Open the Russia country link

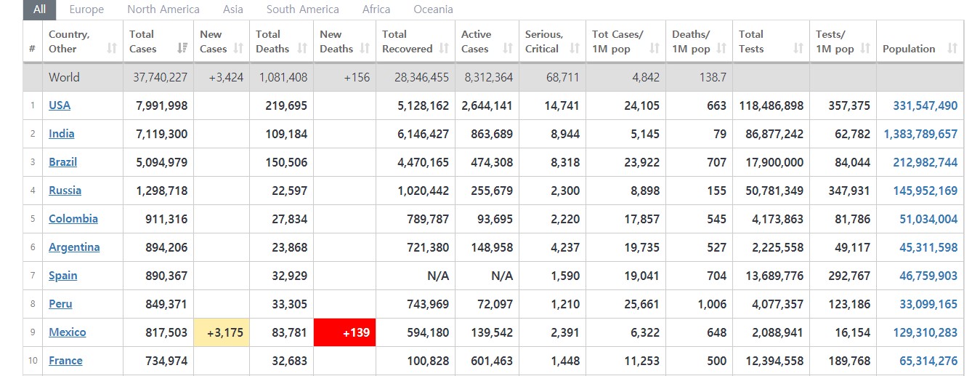tap(65, 191)
